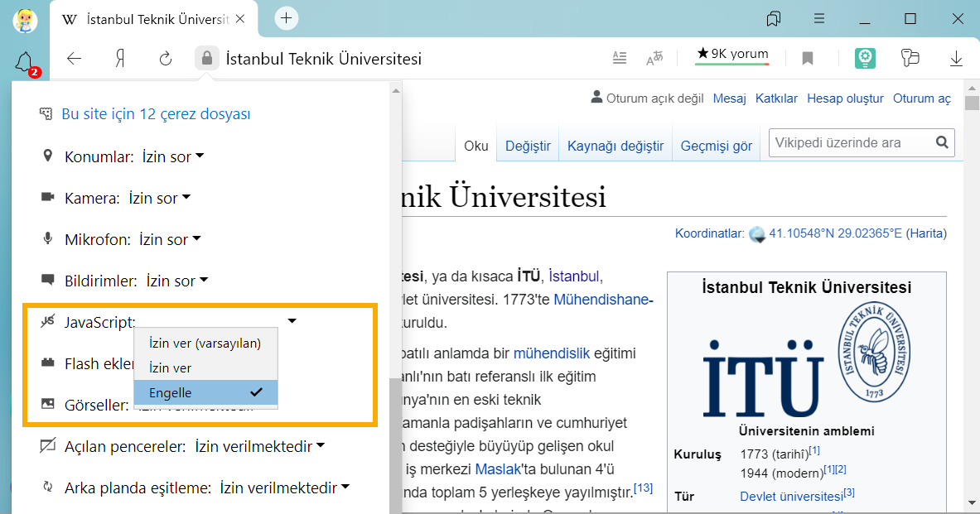980x514 pixels.
Task: Open 'Bu site için 12 çerez dosyası' link
Action: pyautogui.click(x=156, y=114)
